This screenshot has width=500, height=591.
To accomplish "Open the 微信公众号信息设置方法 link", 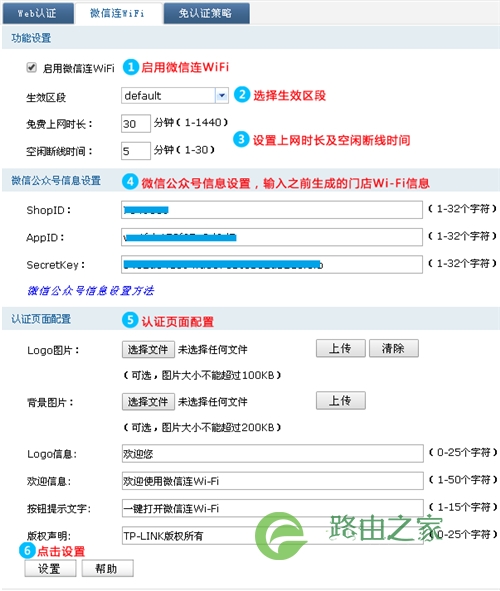I will 90,291.
